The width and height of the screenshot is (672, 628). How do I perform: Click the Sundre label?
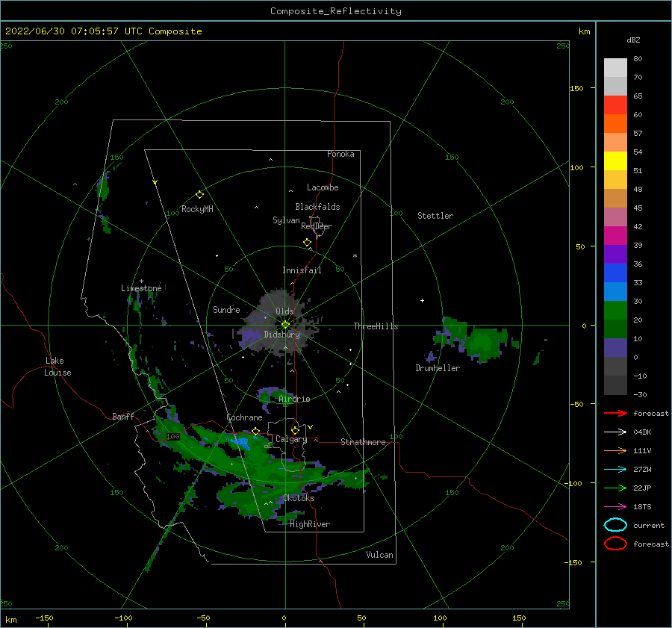[226, 309]
